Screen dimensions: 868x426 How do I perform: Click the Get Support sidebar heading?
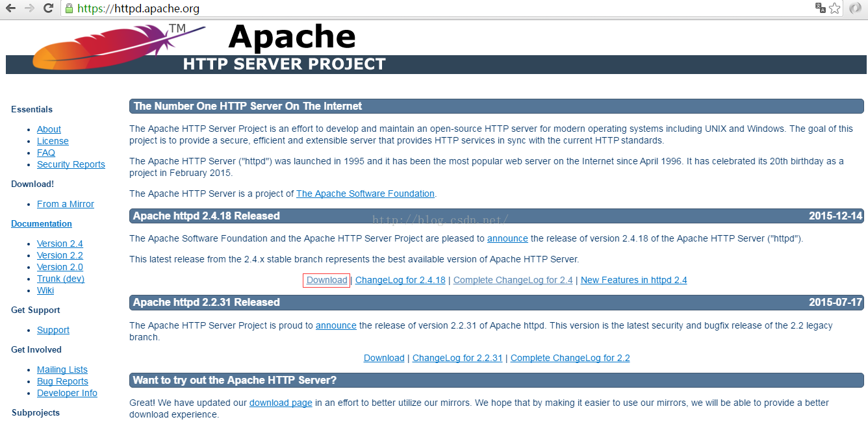(36, 310)
